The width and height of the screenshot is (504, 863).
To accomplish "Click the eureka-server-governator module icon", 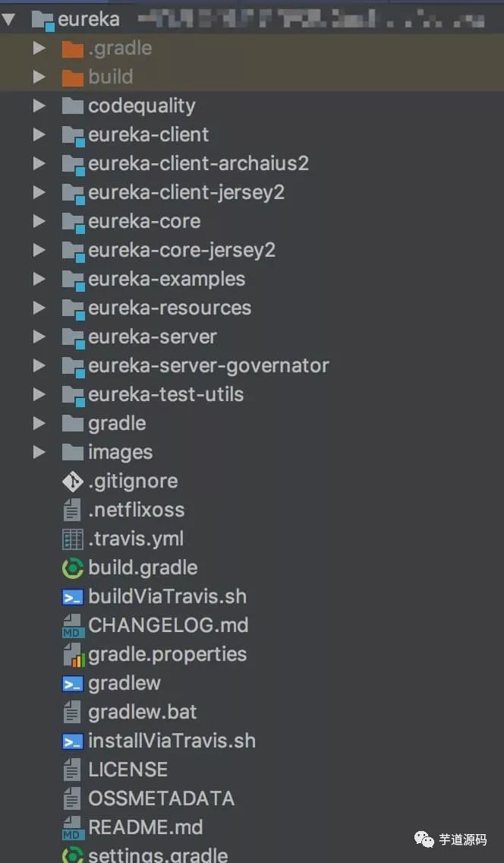I will click(73, 367).
